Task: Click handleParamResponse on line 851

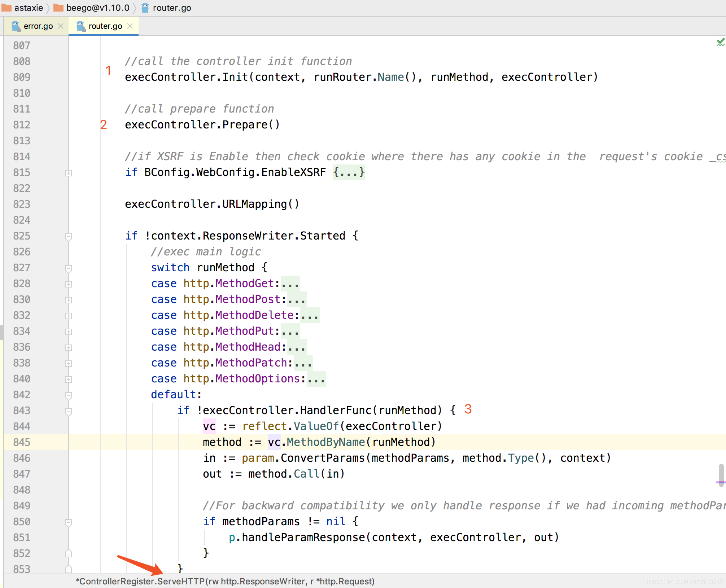Action: pyautogui.click(x=303, y=537)
